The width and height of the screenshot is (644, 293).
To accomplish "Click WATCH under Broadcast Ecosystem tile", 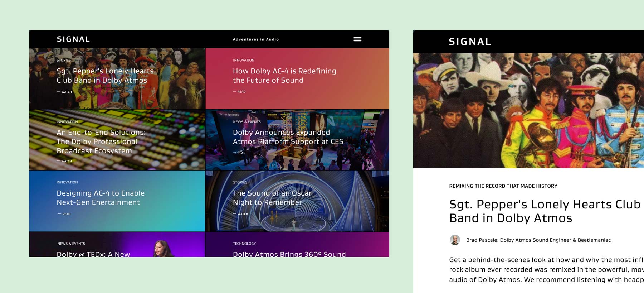I will [x=64, y=161].
